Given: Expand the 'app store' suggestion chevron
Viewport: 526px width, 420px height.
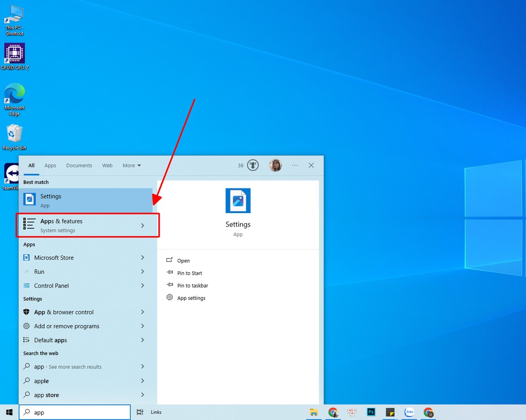Looking at the screenshot, I should [x=143, y=395].
